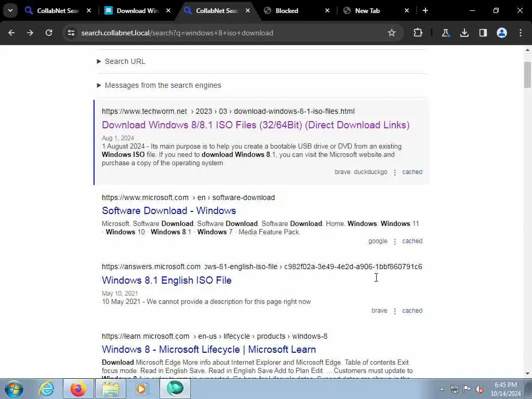Open cached link of techworm result
This screenshot has width=532, height=399.
tap(412, 172)
